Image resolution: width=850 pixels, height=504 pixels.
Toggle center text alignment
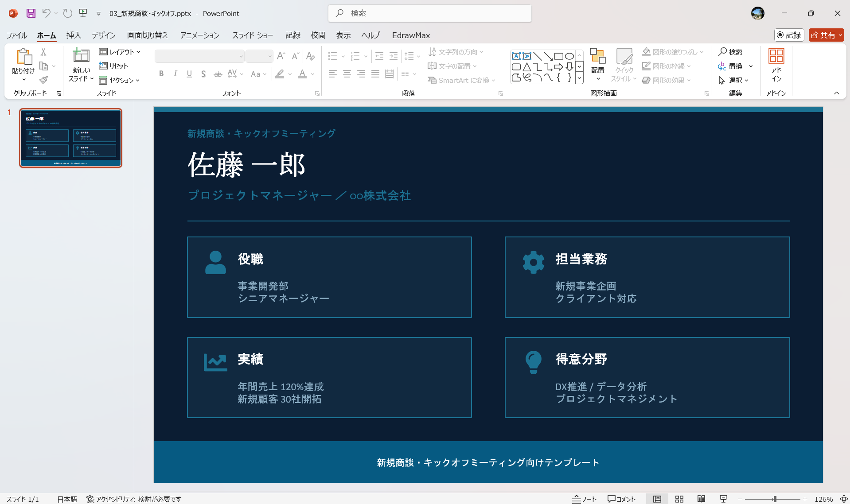coord(347,74)
